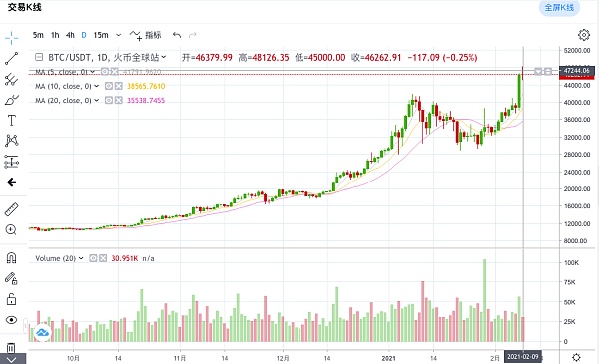Open the 指标 indicators button
The height and width of the screenshot is (364, 599).
click(146, 35)
